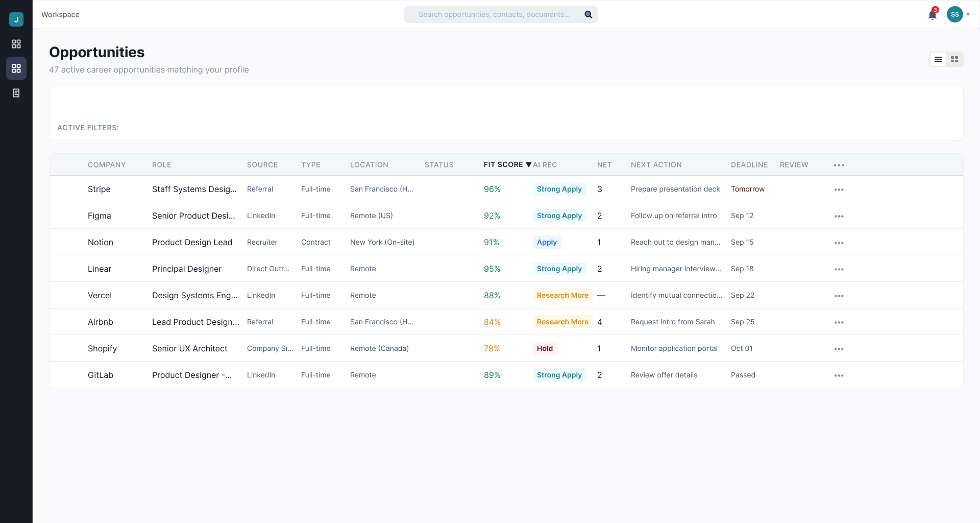Open the Figma row actions menu
Viewport: 980px width, 523px height.
point(839,216)
